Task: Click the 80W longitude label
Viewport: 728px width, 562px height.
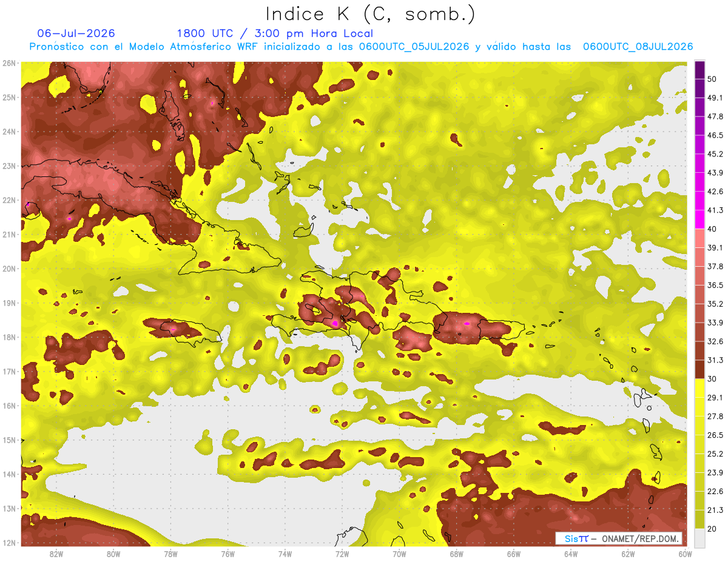Action: [113, 554]
